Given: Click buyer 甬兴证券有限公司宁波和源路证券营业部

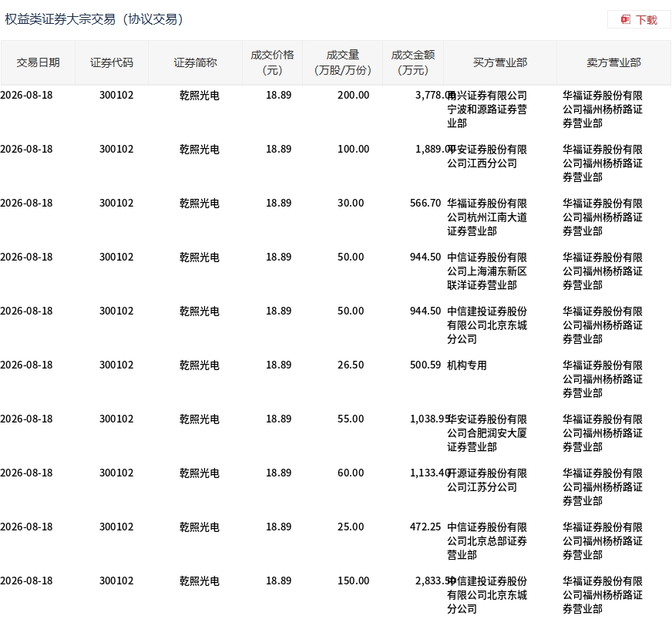Looking at the screenshot, I should 487,109.
